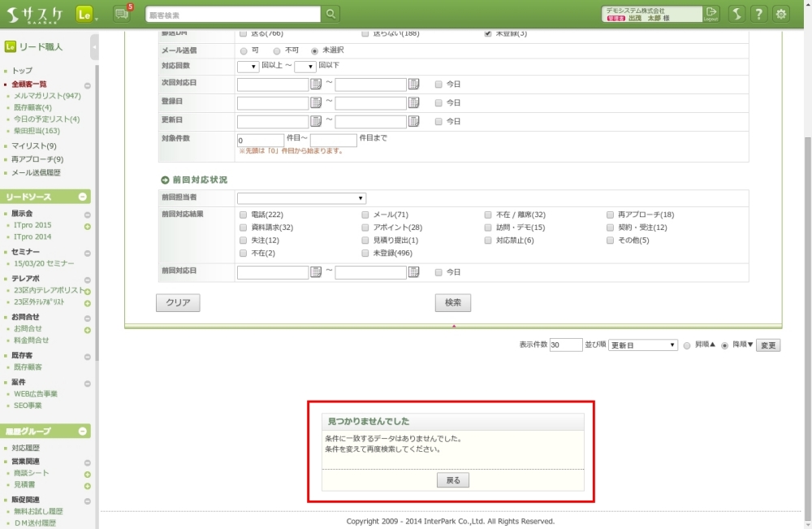Open the 15/03/20 セミナー link
812x529 pixels.
click(x=44, y=264)
